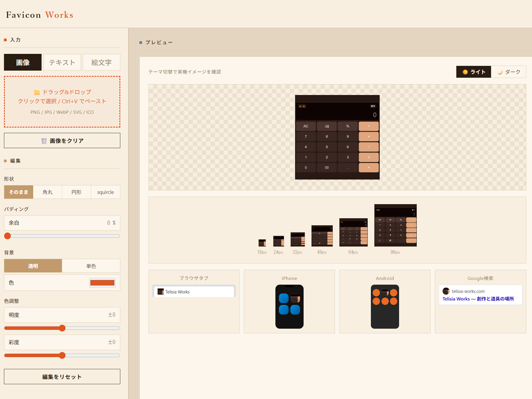Click the 画像をクリア button

(x=62, y=141)
